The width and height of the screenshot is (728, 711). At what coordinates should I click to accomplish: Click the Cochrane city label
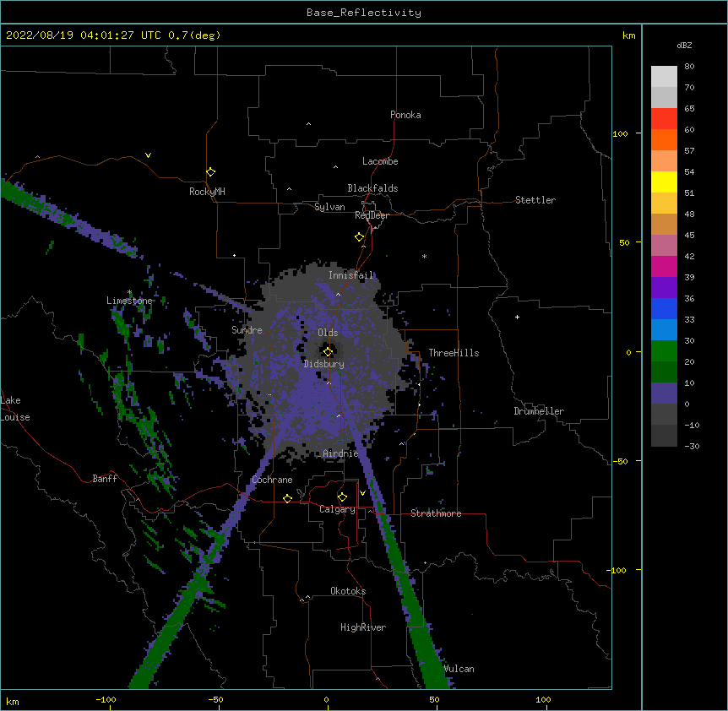pyautogui.click(x=272, y=480)
